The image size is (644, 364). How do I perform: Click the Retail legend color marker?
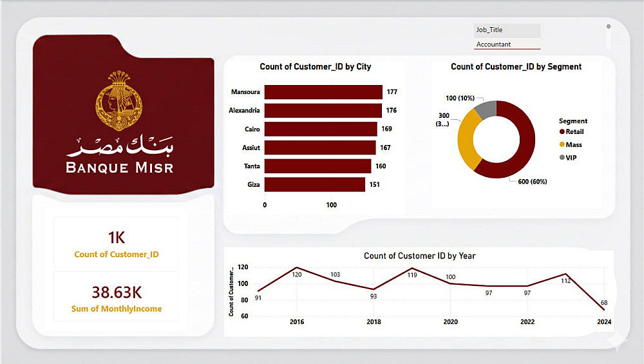coord(562,132)
